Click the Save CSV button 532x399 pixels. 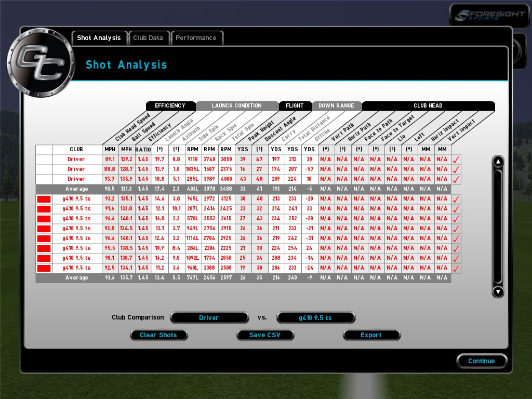click(x=265, y=335)
